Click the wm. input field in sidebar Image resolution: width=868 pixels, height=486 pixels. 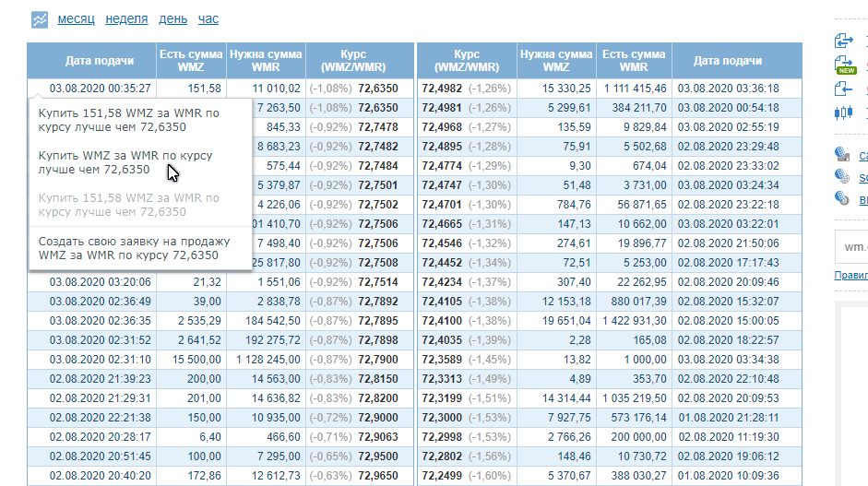851,247
